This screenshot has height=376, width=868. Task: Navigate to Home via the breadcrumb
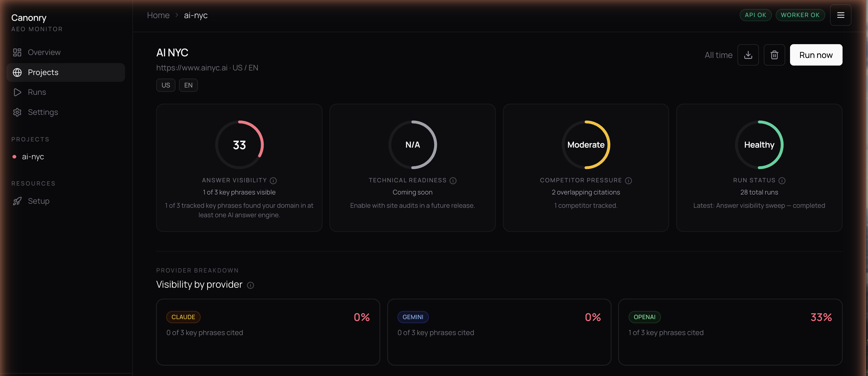click(x=158, y=15)
